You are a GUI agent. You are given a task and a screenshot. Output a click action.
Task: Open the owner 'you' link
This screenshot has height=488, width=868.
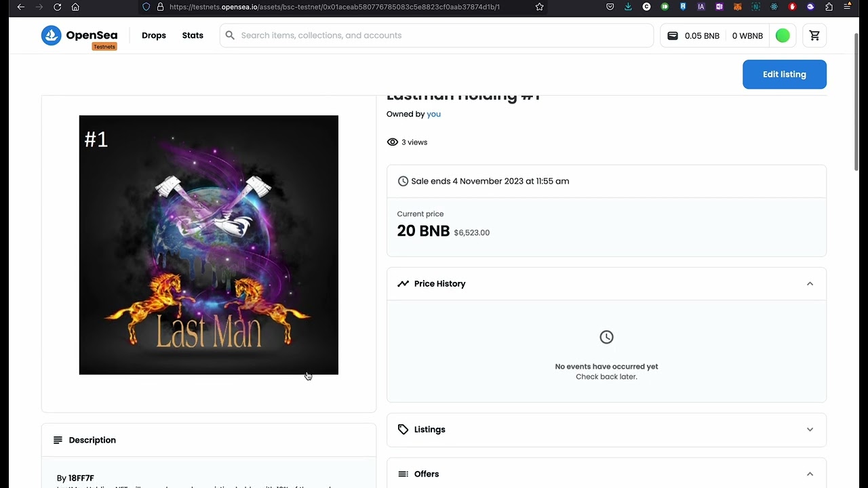coord(434,114)
